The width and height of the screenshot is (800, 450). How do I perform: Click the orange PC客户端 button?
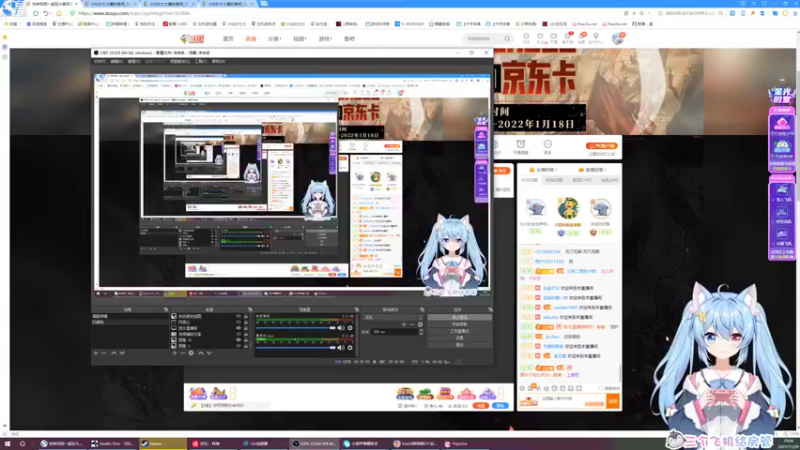602,146
